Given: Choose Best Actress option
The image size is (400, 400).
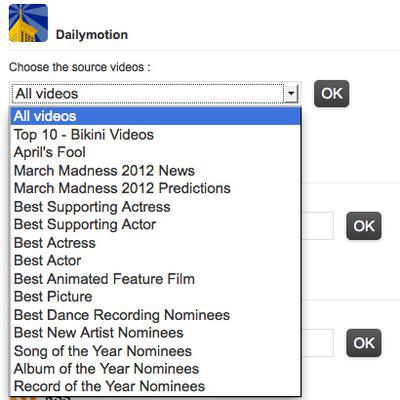Looking at the screenshot, I should [x=156, y=243].
